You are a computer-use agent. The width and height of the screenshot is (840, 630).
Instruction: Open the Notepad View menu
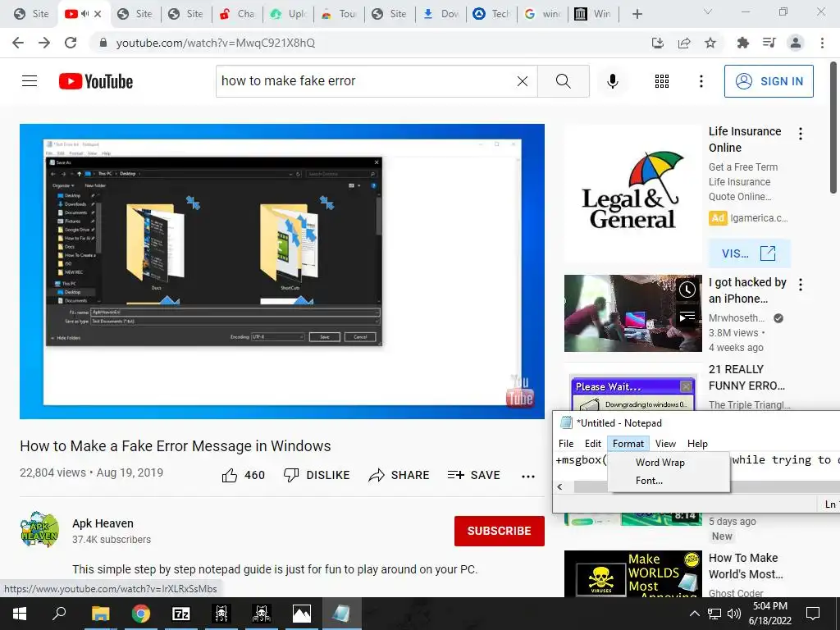click(x=665, y=444)
